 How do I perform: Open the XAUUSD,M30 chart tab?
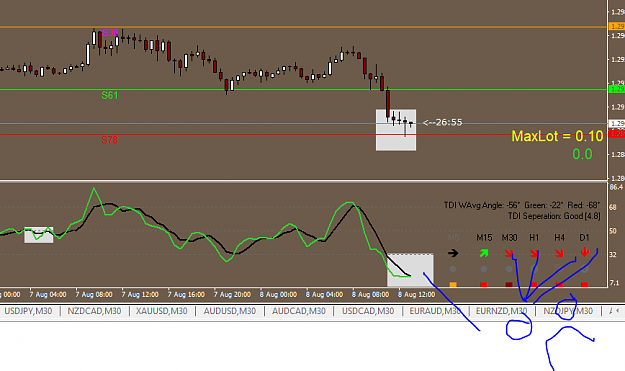coord(161,311)
